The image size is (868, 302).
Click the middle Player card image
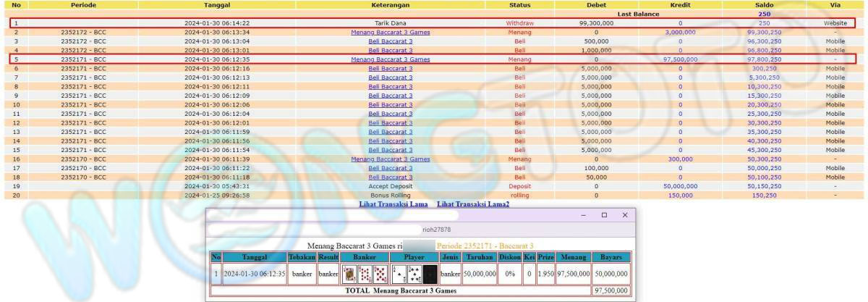[x=414, y=274]
